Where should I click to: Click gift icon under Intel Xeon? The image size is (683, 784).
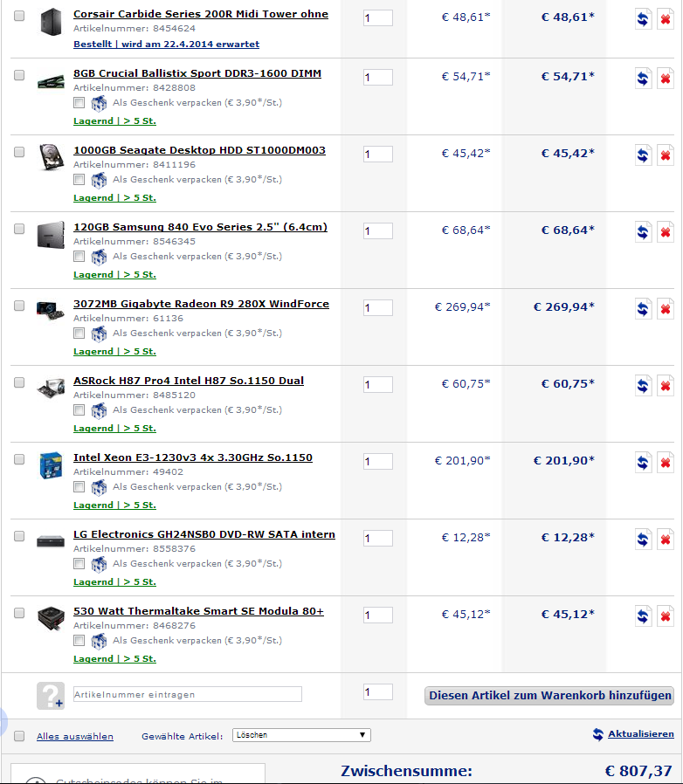[99, 487]
